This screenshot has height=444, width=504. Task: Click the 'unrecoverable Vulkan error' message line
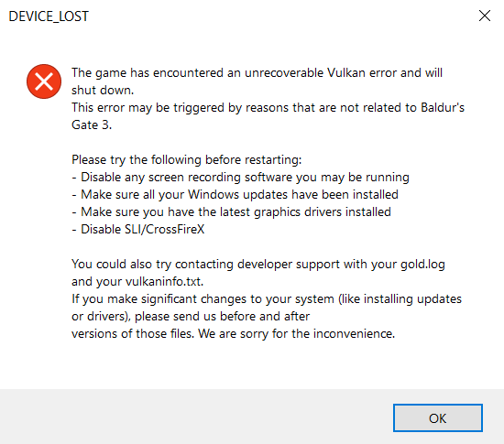(257, 73)
